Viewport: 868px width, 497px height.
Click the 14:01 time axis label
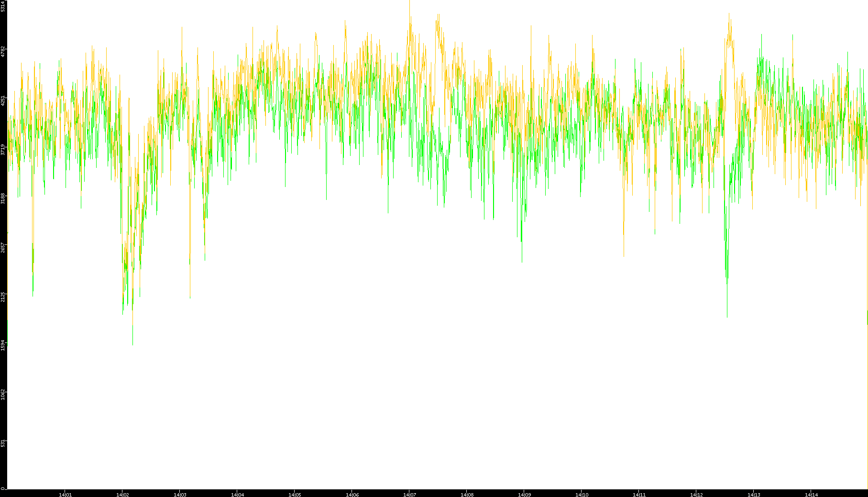tap(65, 495)
